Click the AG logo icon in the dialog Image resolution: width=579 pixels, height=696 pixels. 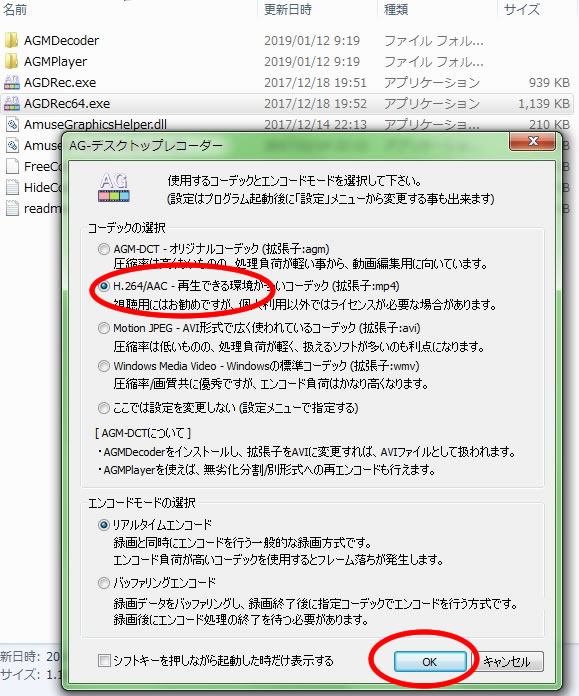pyautogui.click(x=114, y=188)
